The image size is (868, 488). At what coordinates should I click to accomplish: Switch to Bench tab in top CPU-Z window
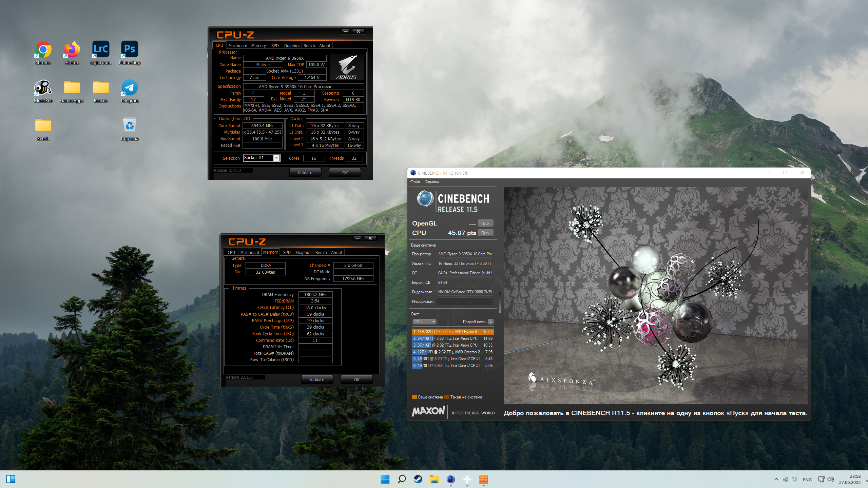tap(309, 45)
